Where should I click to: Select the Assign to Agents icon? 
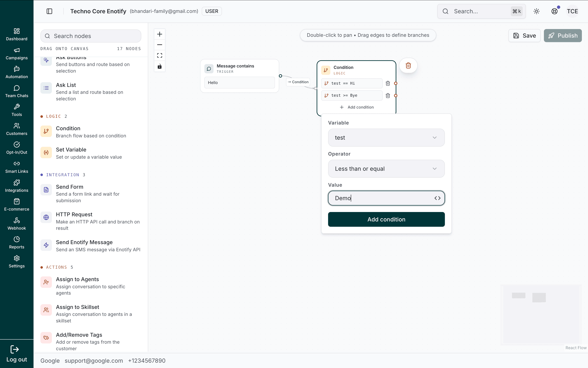46,282
